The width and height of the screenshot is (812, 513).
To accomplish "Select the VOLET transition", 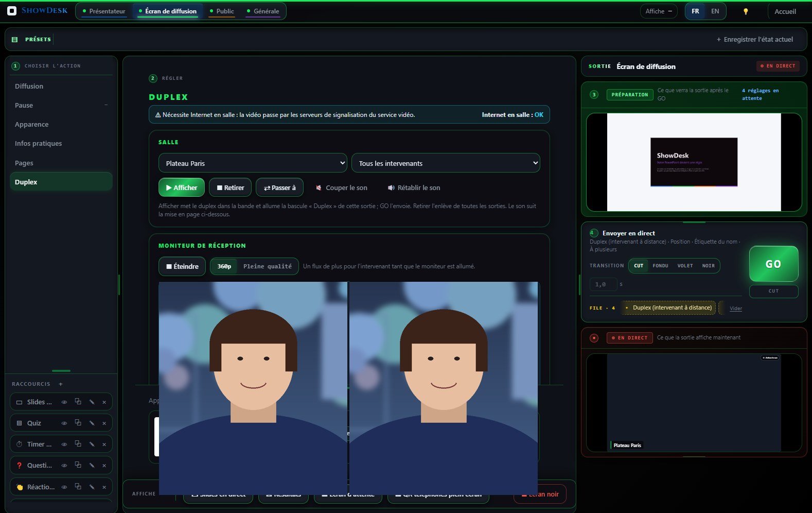I will coord(685,266).
